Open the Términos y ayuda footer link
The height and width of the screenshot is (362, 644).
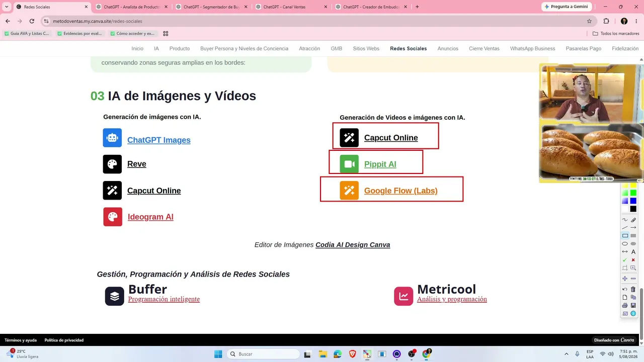pos(21,340)
